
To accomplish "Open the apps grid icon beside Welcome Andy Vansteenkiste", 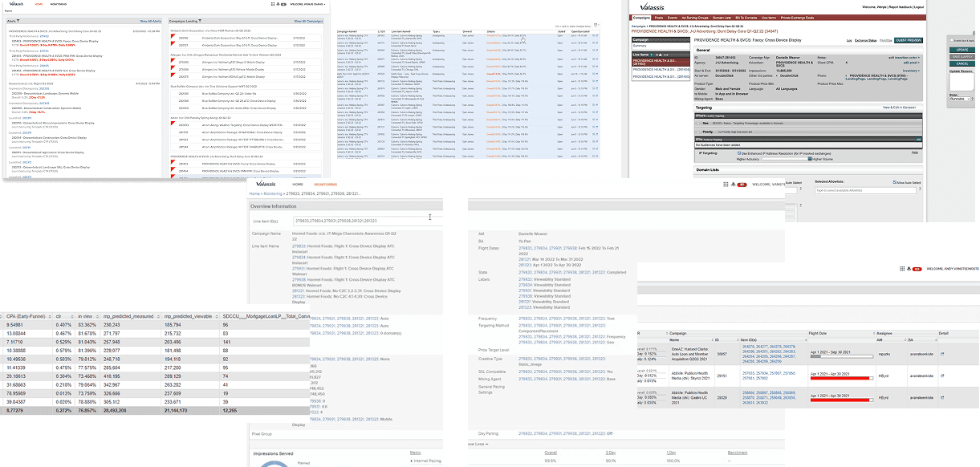I will click(902, 269).
